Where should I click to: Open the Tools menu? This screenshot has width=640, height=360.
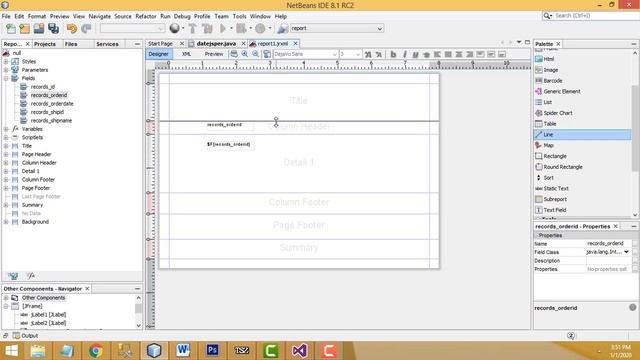point(239,16)
